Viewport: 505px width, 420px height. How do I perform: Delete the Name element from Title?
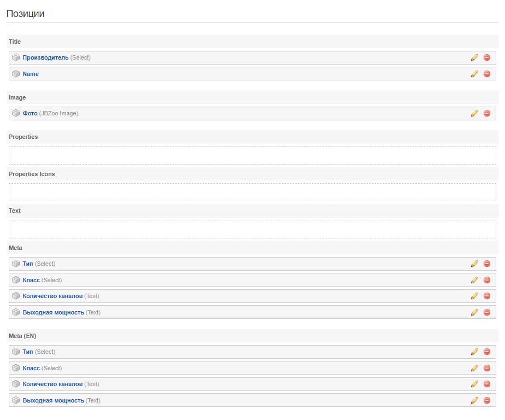[487, 74]
